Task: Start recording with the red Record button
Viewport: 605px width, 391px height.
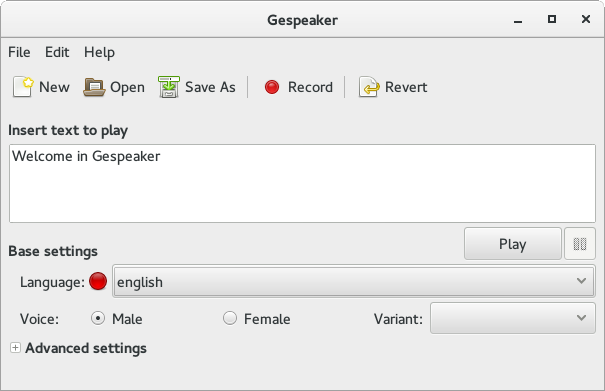Action: [298, 87]
